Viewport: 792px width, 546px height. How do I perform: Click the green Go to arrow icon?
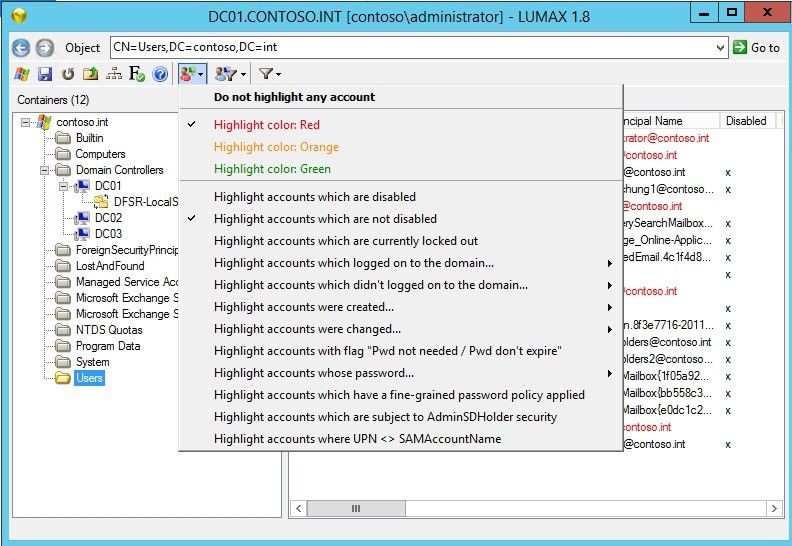click(740, 47)
